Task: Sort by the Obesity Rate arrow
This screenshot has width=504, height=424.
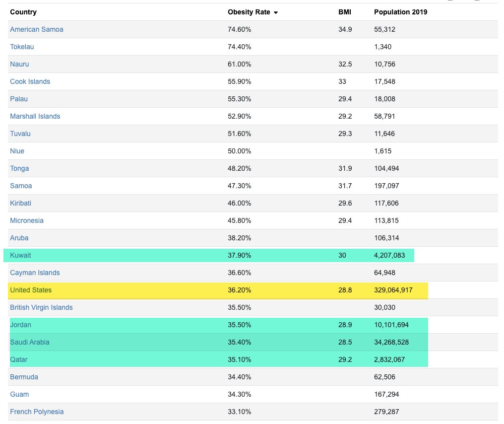Action: click(275, 12)
